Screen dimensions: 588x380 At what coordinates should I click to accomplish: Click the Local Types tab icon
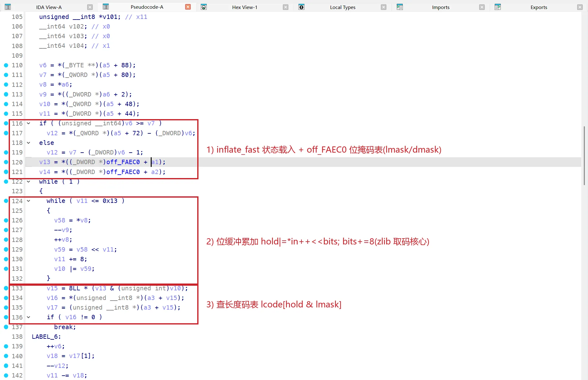click(301, 7)
